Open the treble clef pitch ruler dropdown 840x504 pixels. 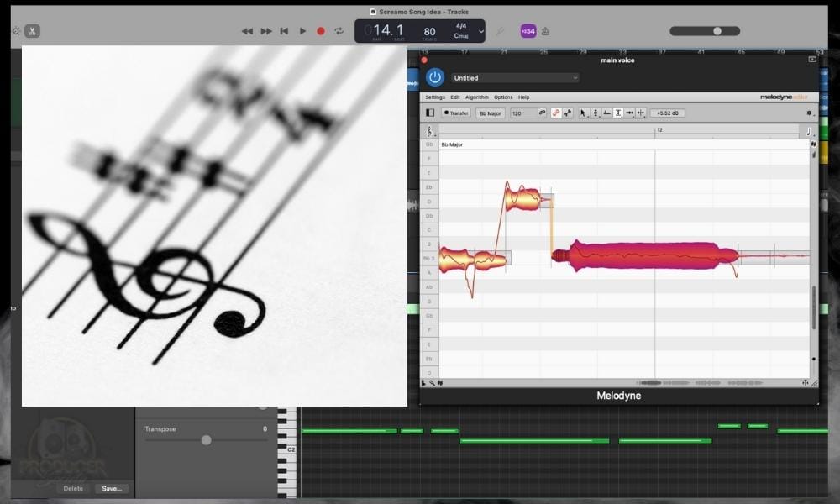(430, 131)
